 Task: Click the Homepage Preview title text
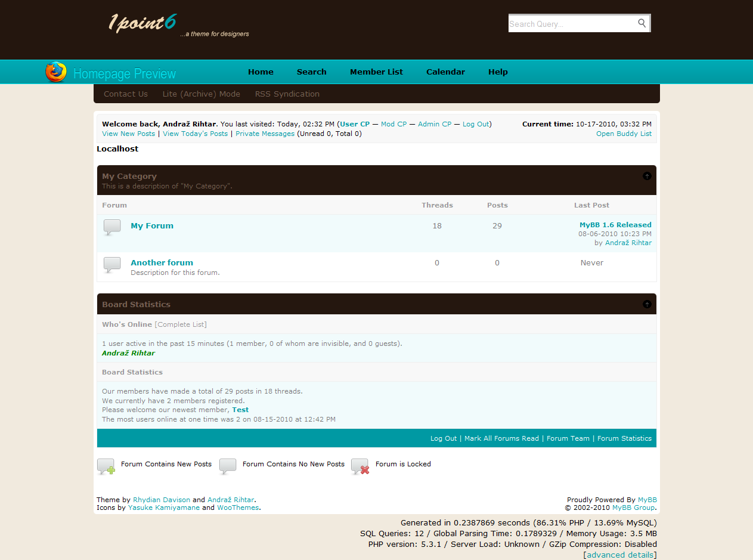125,74
